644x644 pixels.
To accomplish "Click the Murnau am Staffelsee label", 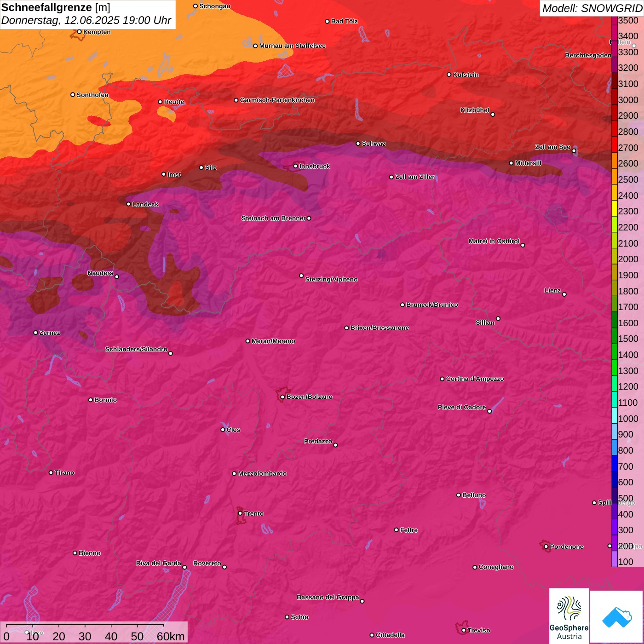I will click(292, 46).
